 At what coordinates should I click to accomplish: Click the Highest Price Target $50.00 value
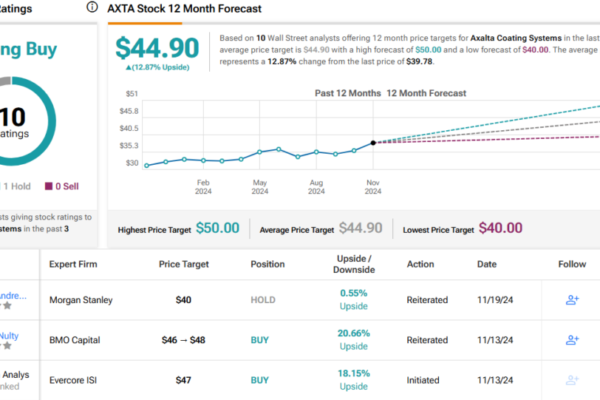[x=216, y=228]
